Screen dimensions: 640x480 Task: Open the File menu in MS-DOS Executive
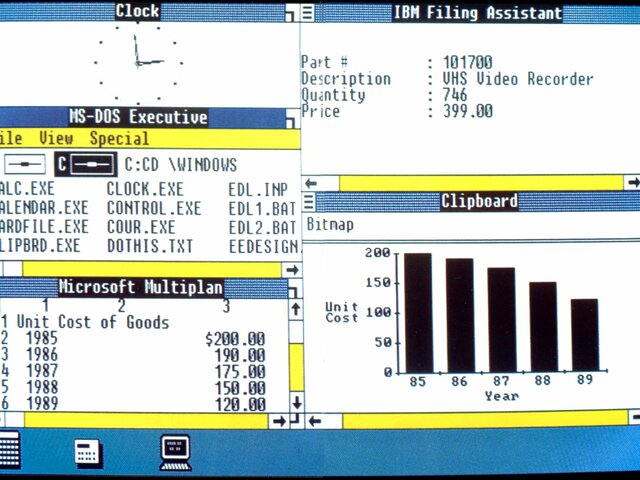coord(11,138)
